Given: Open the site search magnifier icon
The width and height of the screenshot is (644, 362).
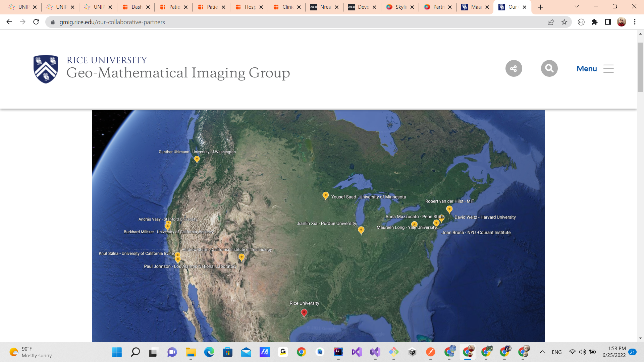Looking at the screenshot, I should click(x=549, y=68).
